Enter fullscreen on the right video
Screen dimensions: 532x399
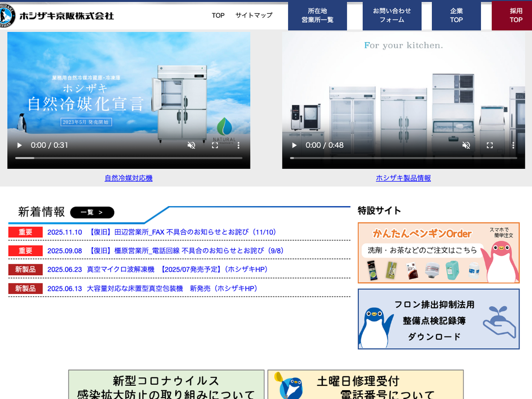pyautogui.click(x=490, y=145)
